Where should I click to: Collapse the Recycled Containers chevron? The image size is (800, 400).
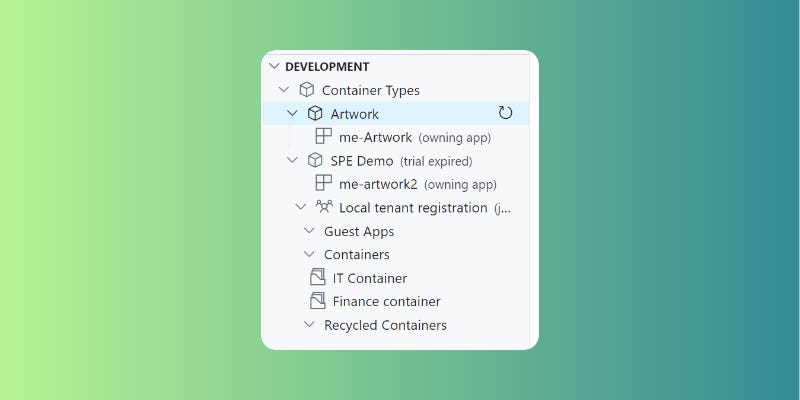tap(309, 324)
